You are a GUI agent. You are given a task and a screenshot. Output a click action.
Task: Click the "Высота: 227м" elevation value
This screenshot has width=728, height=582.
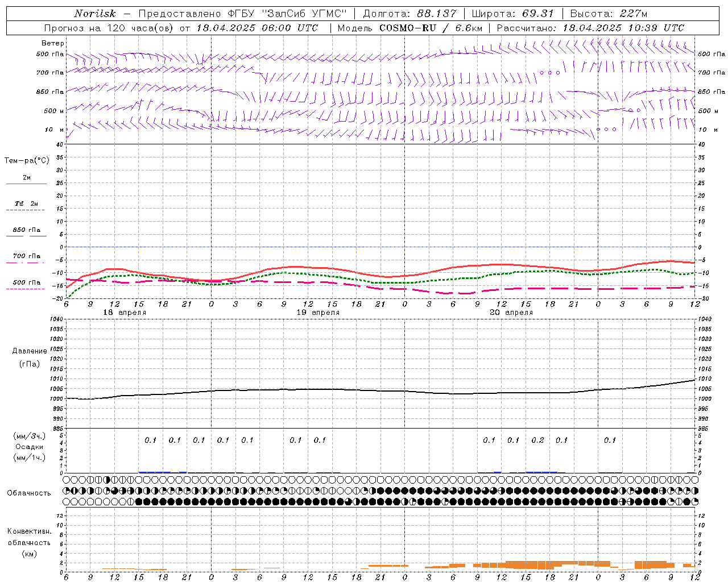pyautogui.click(x=609, y=14)
